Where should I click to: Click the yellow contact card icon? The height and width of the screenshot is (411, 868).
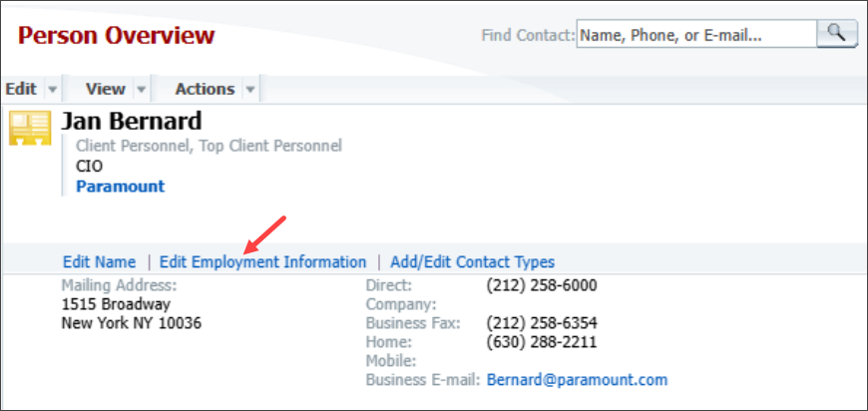point(30,128)
